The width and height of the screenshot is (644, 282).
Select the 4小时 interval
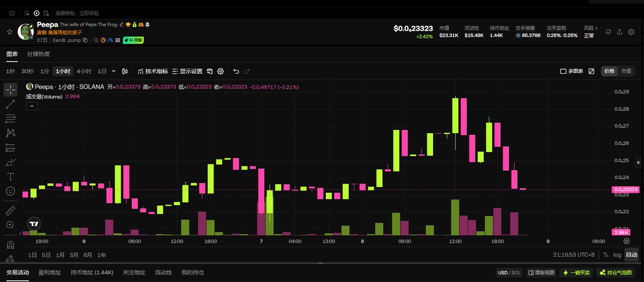tap(84, 71)
